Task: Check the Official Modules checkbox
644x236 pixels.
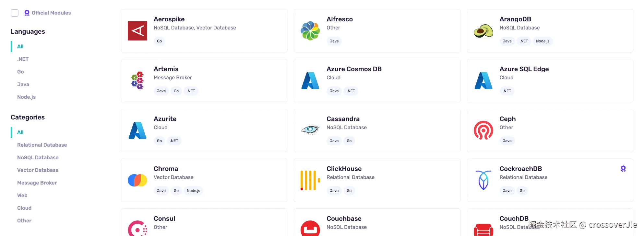Action: coord(15,13)
